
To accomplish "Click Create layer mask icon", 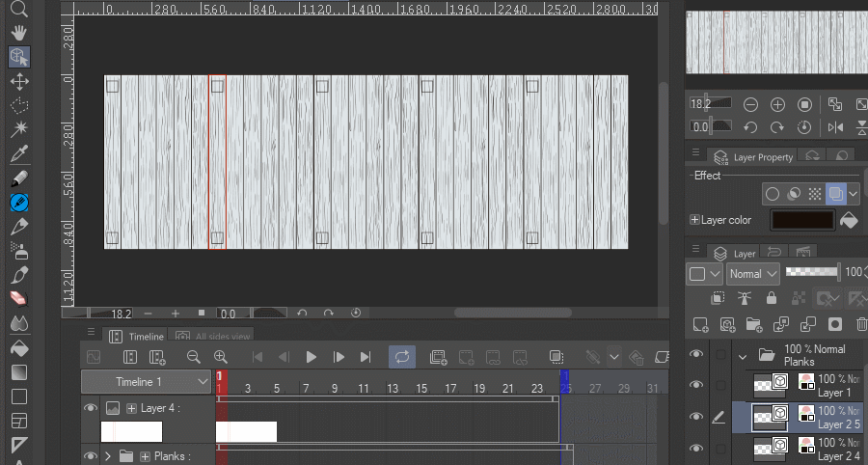I will [x=835, y=324].
